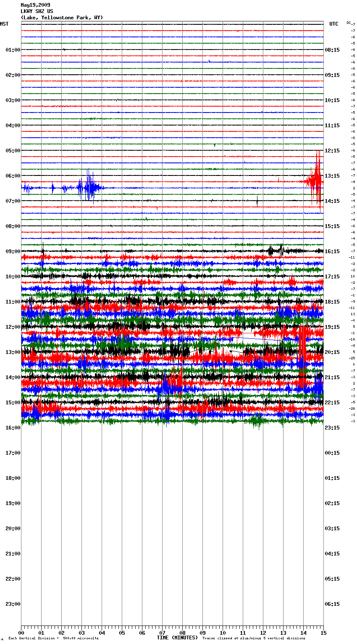This screenshot has width=357, height=644.
Task: Click minute tick "09" on the bottom axis
Action: coord(202,633)
